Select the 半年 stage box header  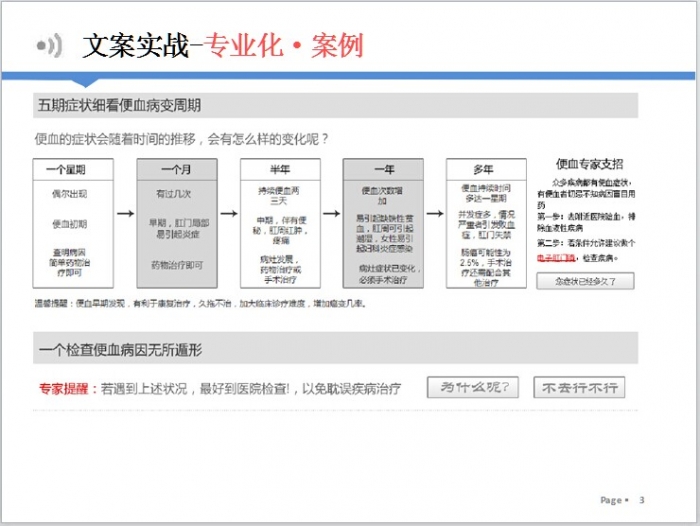[x=279, y=169]
